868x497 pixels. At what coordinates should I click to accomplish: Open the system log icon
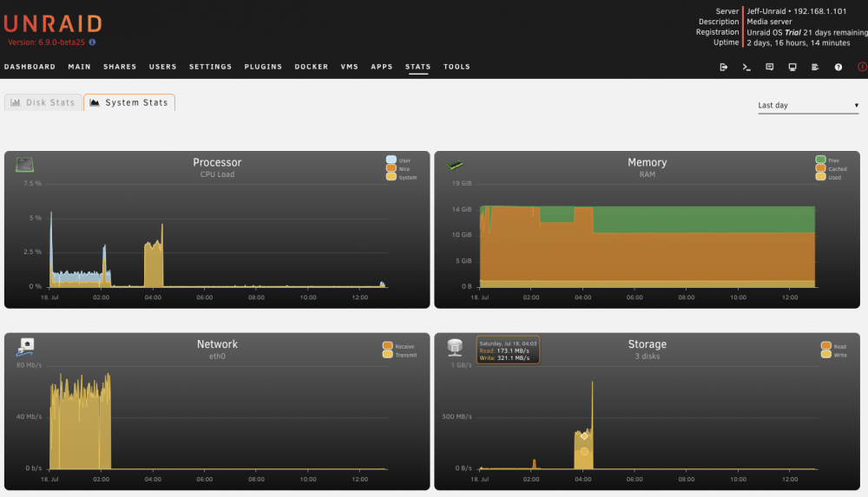coord(815,67)
